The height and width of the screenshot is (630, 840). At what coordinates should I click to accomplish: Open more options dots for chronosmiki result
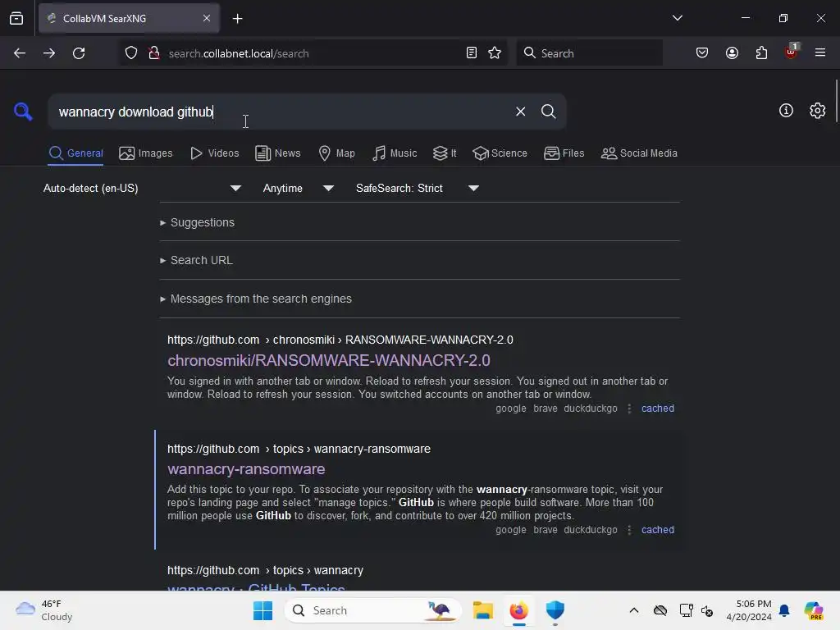(629, 409)
